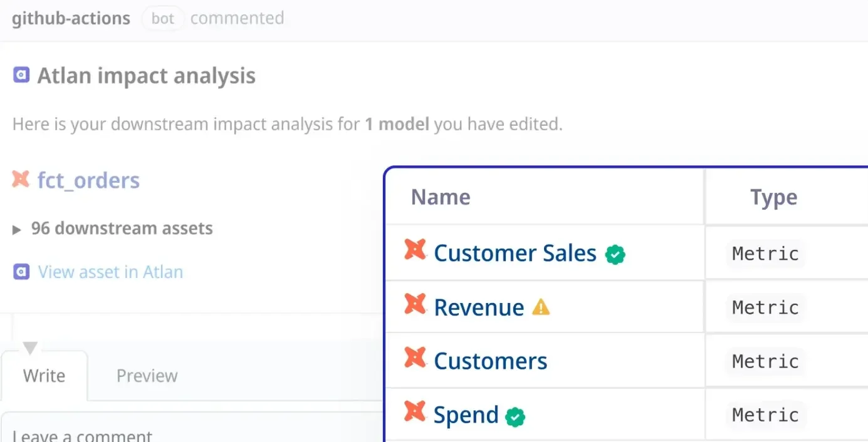Select the Write tab
Viewport: 868px width, 442px height.
pyautogui.click(x=44, y=375)
